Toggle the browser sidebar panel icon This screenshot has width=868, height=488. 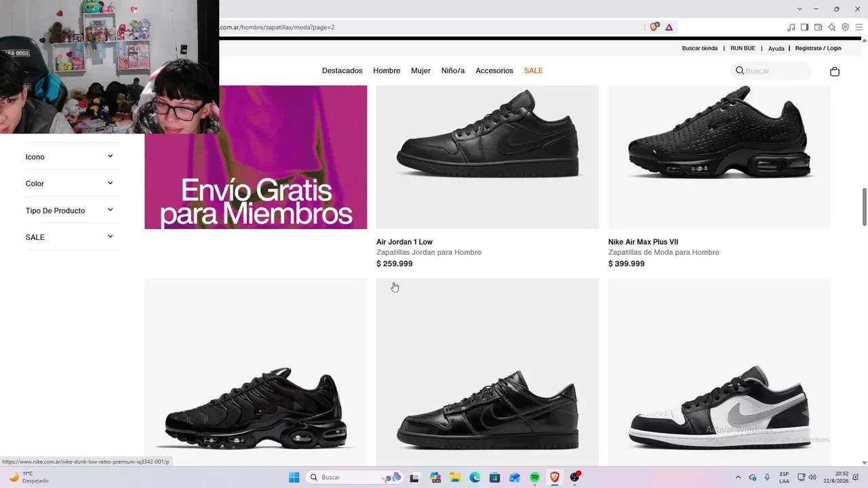pyautogui.click(x=804, y=27)
